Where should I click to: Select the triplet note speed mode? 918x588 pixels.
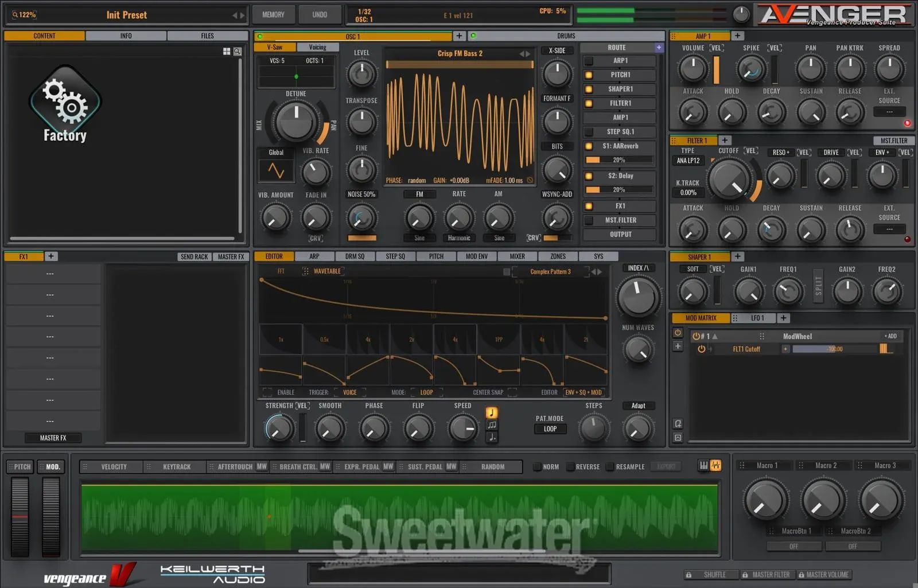click(x=492, y=425)
